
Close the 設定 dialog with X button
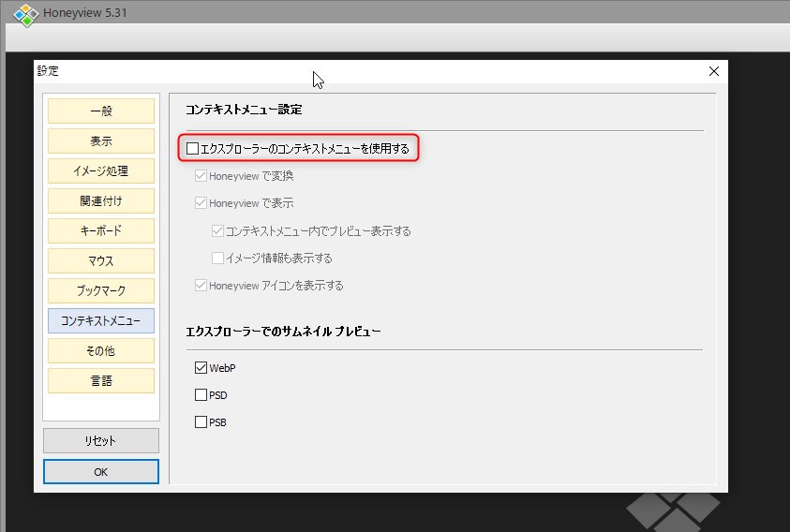tap(714, 71)
